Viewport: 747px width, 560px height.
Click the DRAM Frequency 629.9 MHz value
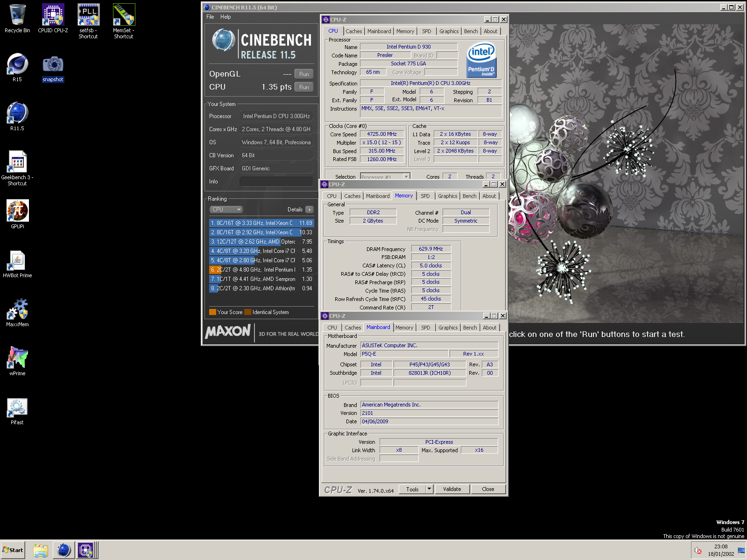(x=431, y=249)
